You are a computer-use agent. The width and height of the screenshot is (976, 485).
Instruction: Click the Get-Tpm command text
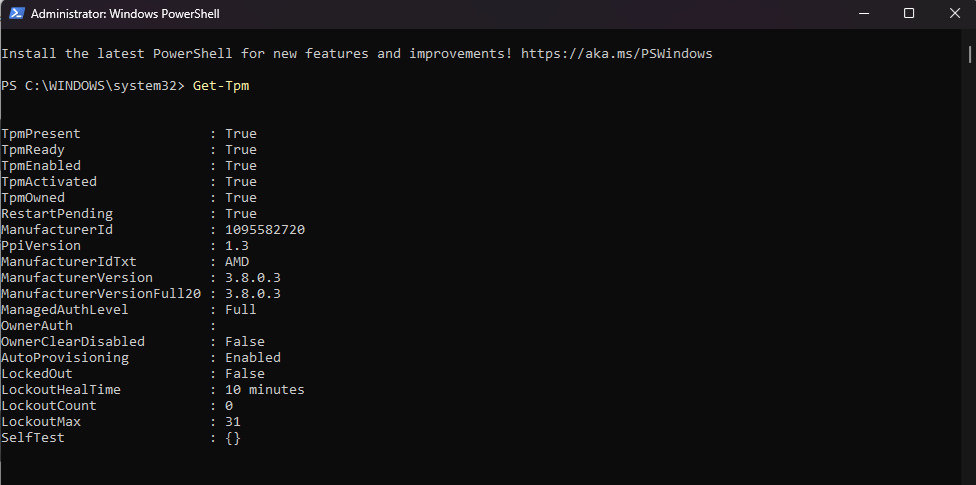click(x=220, y=85)
